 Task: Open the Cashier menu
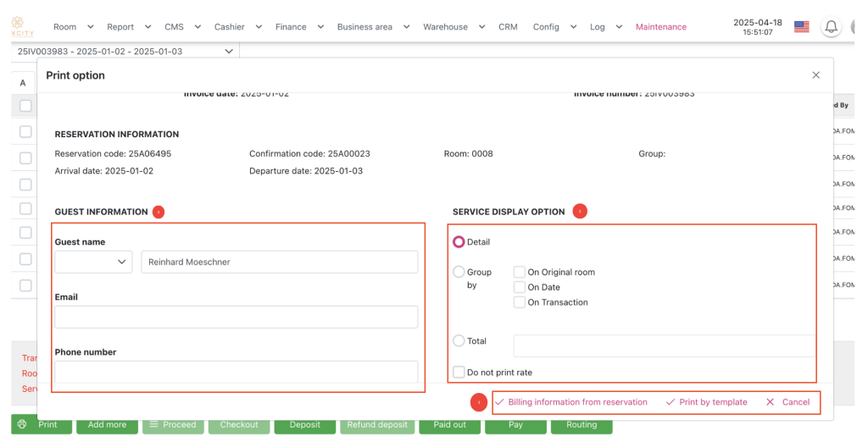click(236, 27)
